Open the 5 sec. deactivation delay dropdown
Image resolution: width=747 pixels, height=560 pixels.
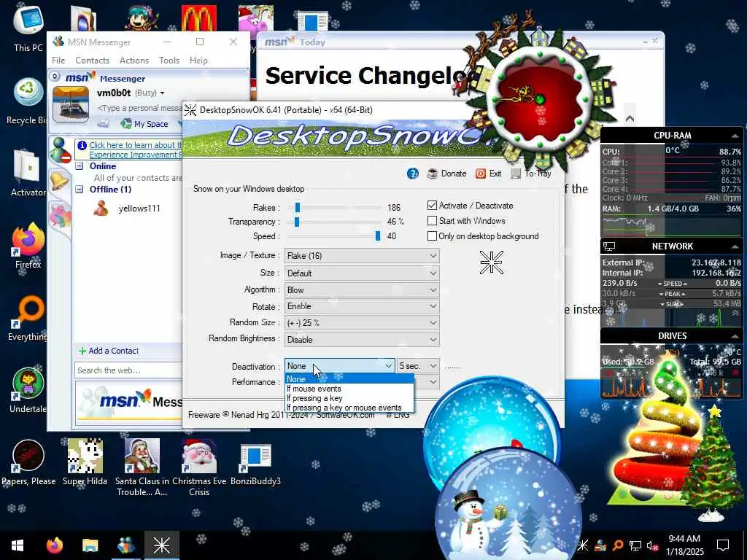coord(418,366)
